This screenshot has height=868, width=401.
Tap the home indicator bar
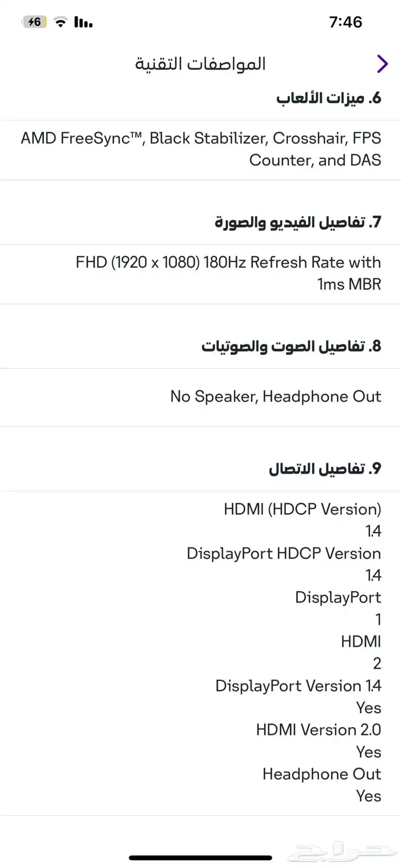200,858
